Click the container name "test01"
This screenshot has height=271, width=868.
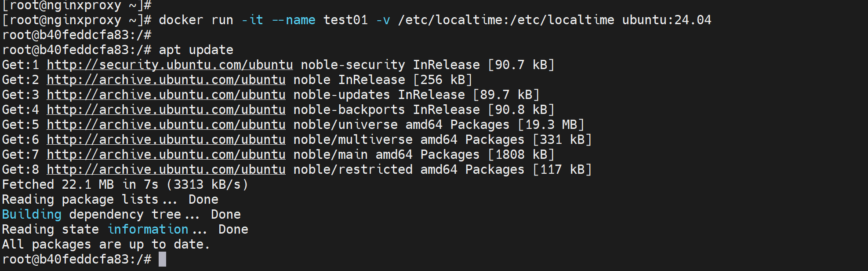click(x=345, y=20)
